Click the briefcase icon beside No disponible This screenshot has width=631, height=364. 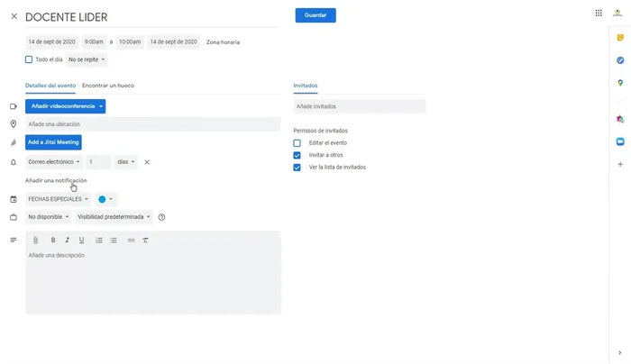point(14,217)
